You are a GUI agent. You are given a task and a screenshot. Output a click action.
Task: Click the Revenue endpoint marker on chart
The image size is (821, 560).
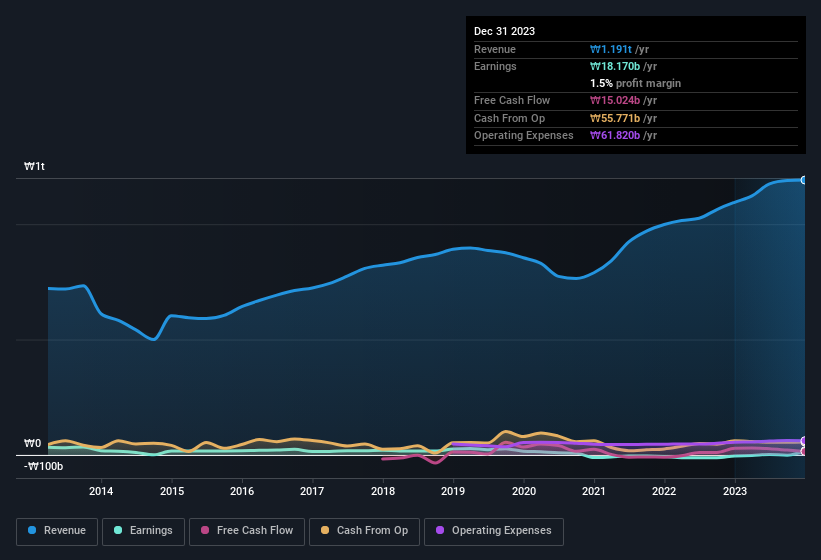pos(803,180)
